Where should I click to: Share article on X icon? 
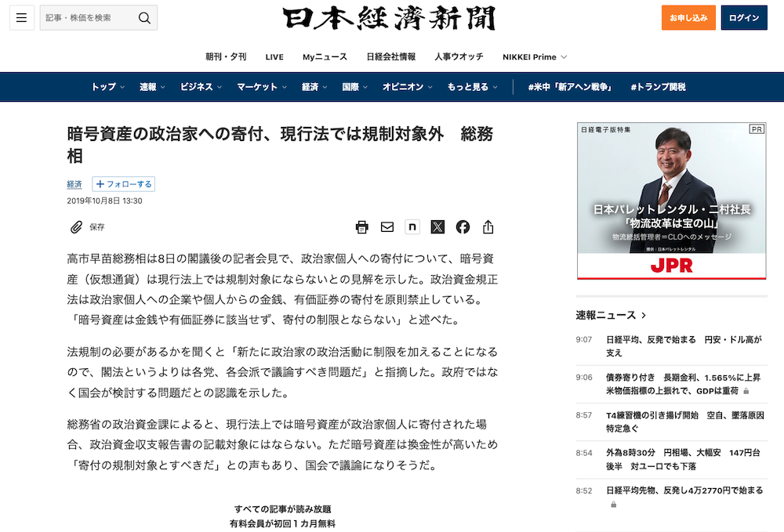pos(437,227)
